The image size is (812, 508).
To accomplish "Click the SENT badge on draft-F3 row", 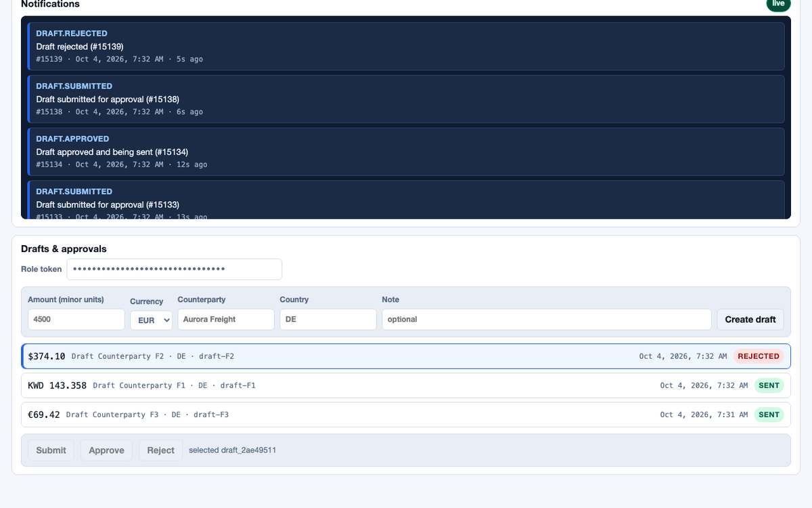I will click(769, 415).
